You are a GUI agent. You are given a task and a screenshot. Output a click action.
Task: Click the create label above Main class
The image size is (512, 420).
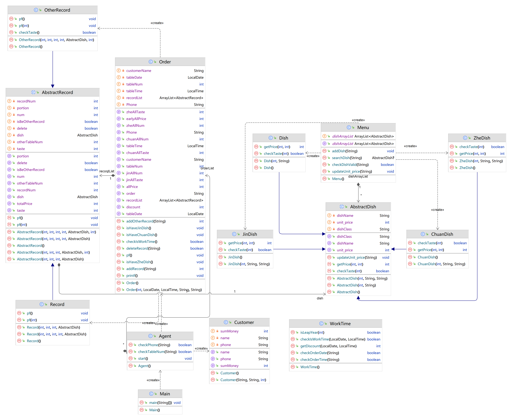(x=153, y=380)
